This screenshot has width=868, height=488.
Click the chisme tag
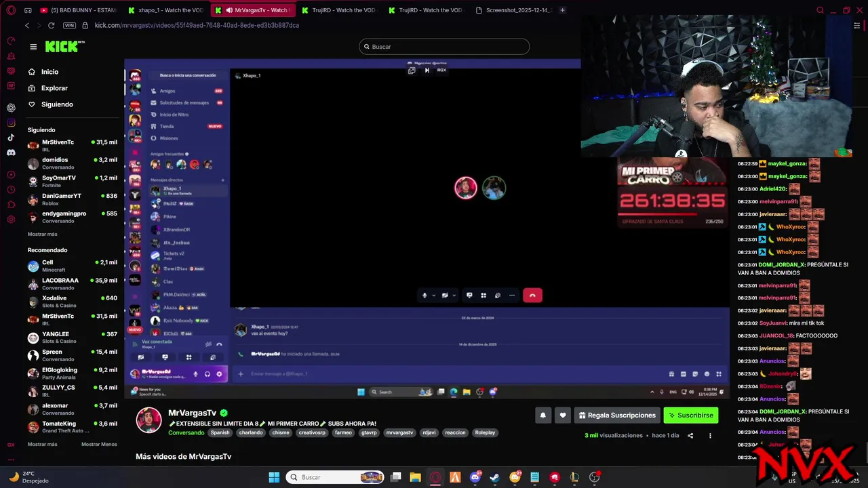[281, 432]
